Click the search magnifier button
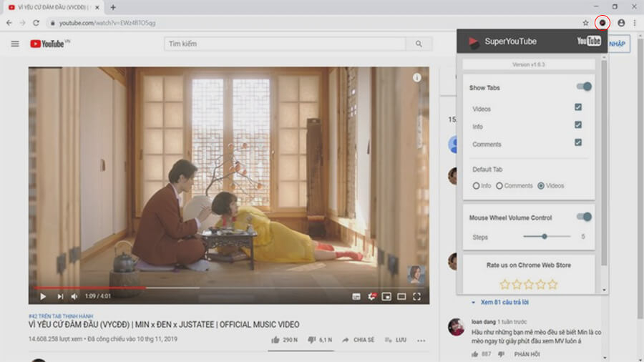Viewport: 644px width, 362px height. click(419, 44)
